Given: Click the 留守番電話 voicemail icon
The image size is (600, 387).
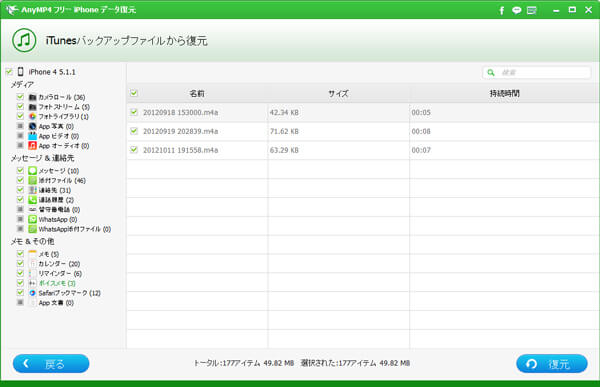Looking at the screenshot, I should pos(33,210).
